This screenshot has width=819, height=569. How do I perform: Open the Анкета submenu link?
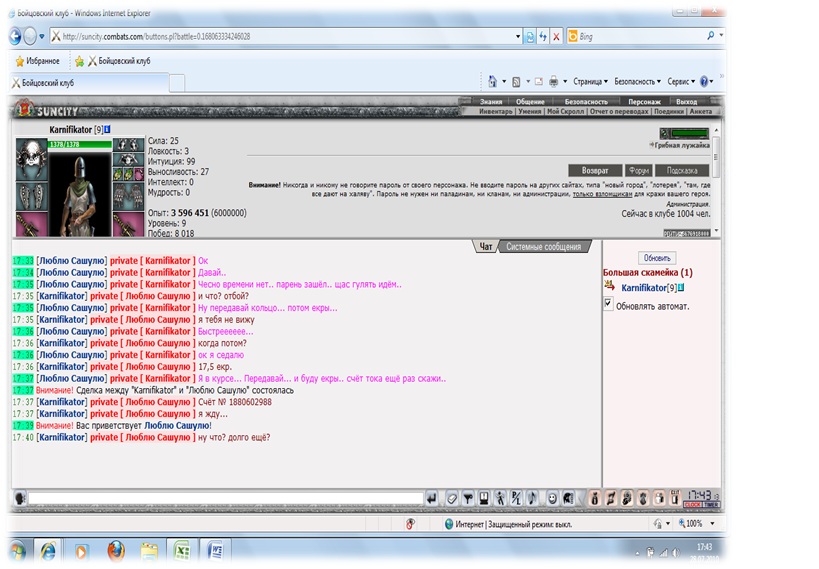(x=700, y=111)
